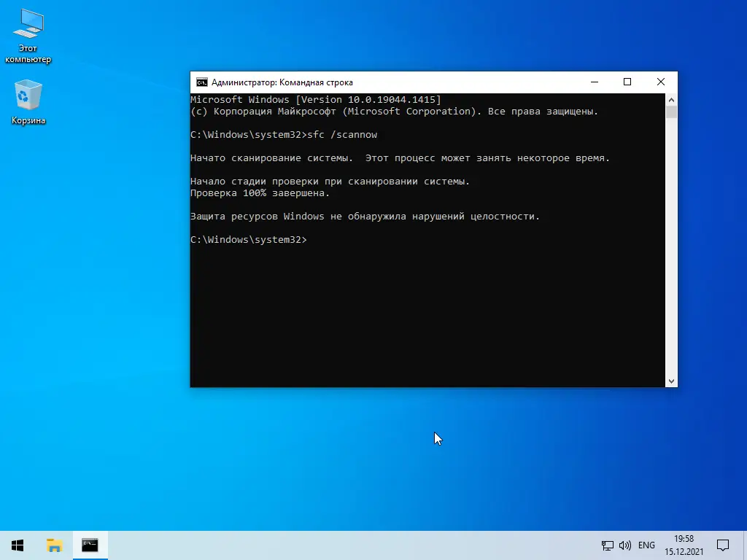Image resolution: width=747 pixels, height=560 pixels.
Task: Open the Windows Start menu
Action: [x=18, y=545]
